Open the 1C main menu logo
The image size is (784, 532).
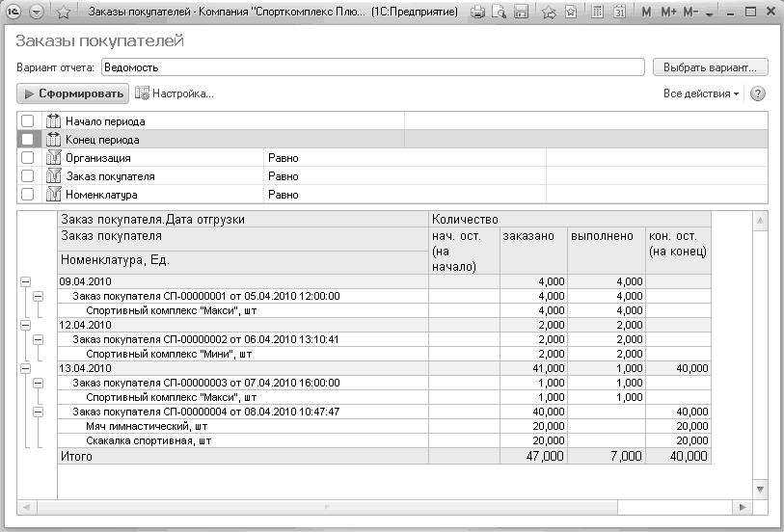(13, 12)
